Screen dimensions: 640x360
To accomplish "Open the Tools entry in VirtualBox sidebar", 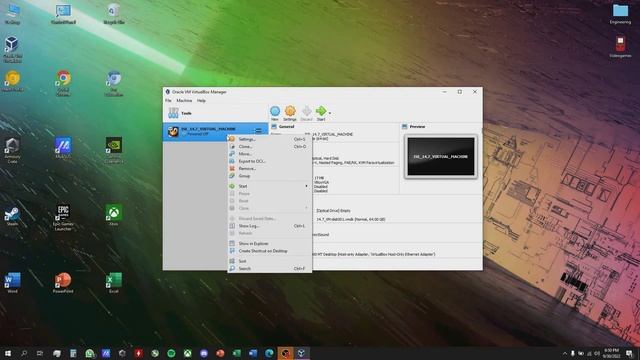I will tap(215, 113).
